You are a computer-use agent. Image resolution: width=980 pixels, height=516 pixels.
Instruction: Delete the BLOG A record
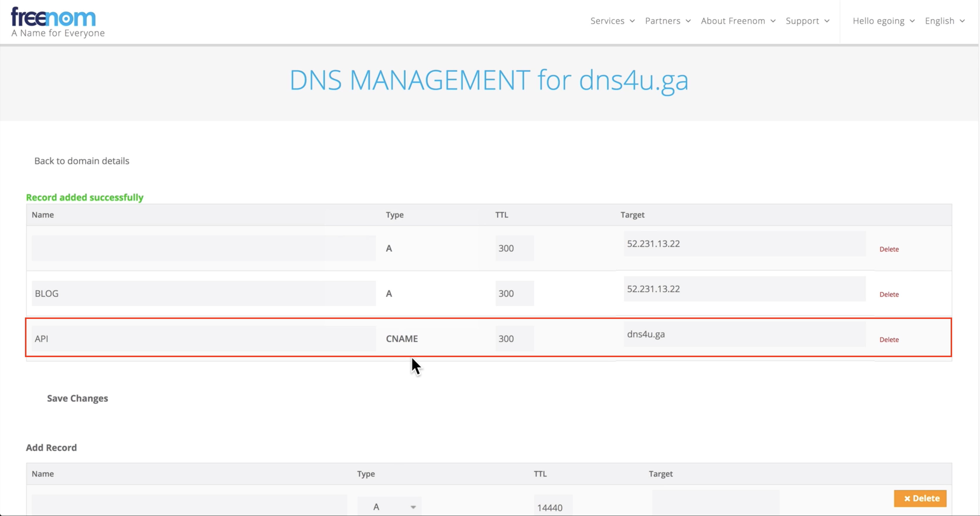pos(889,295)
